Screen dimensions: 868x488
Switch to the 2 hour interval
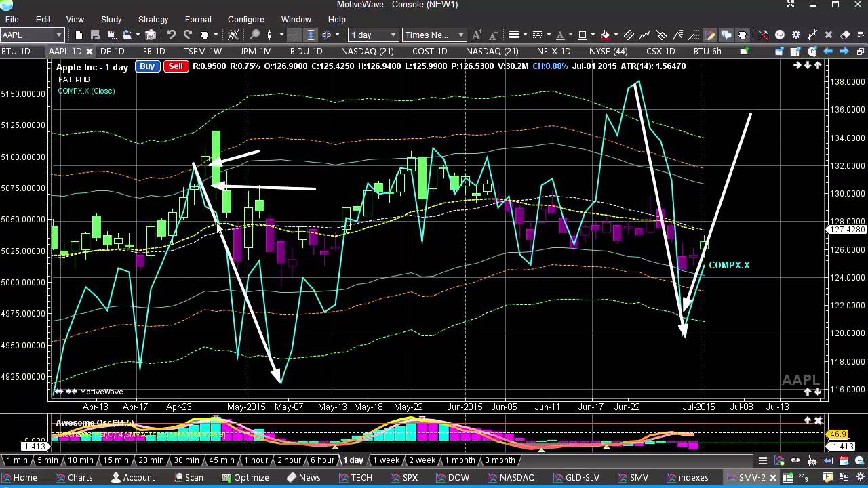289,460
